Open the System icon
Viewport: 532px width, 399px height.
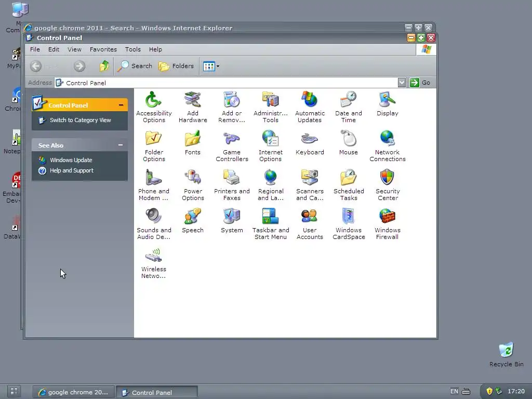(232, 220)
